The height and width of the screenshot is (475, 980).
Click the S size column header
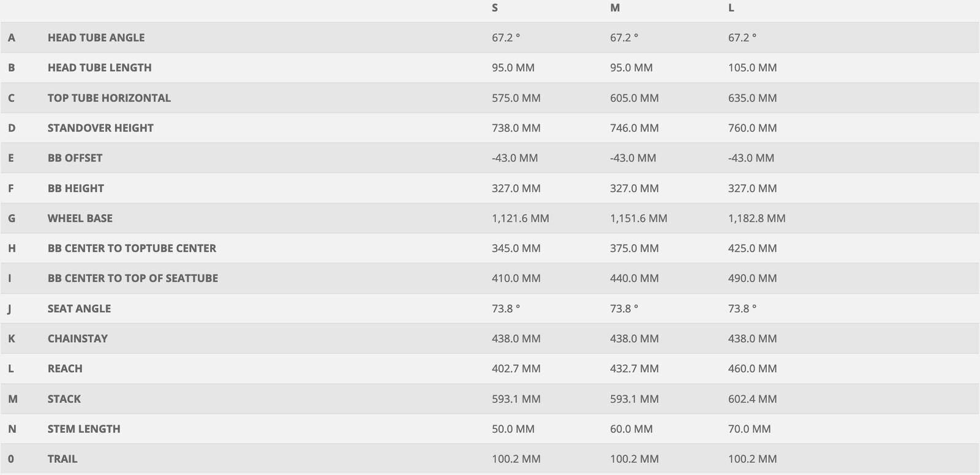click(x=495, y=8)
